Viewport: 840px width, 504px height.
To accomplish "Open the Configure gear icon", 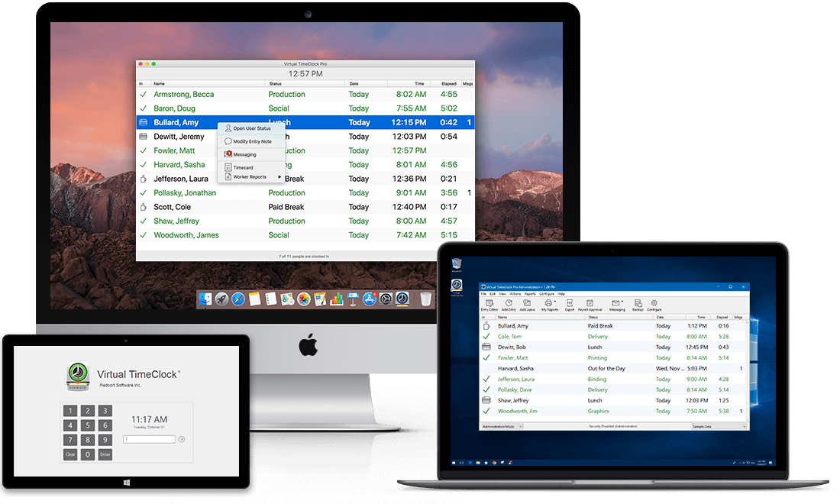I will coord(655,304).
